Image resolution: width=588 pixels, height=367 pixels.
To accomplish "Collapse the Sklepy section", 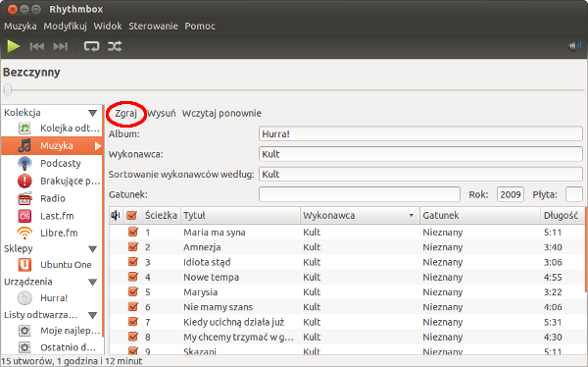I will (93, 249).
